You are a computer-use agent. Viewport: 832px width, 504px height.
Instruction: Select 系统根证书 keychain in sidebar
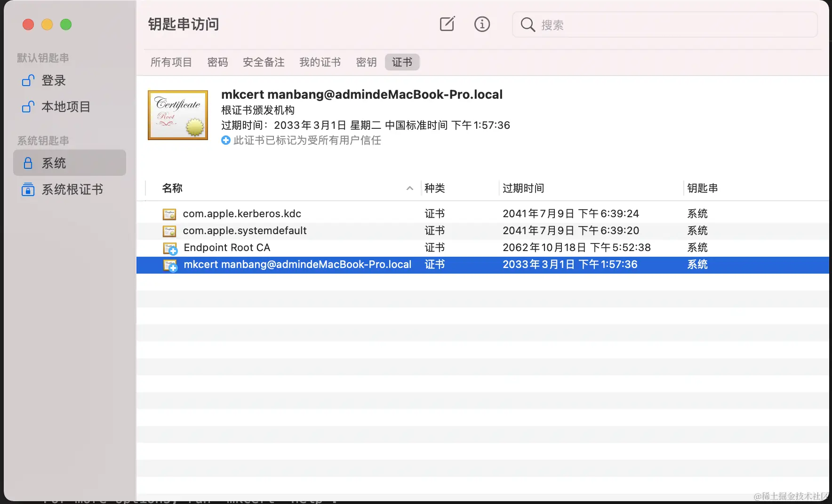tap(70, 189)
